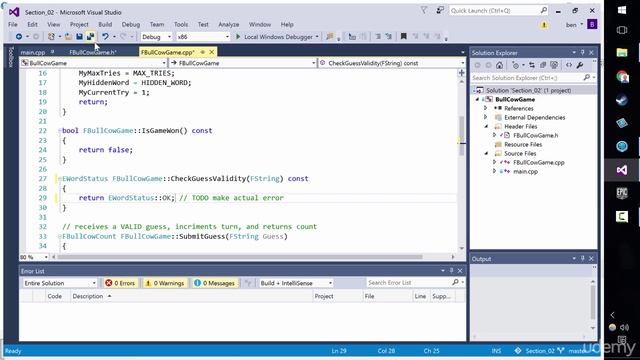Toggle the Error List clear-filter icon
Screen dimensions: 640x360
click(247, 283)
